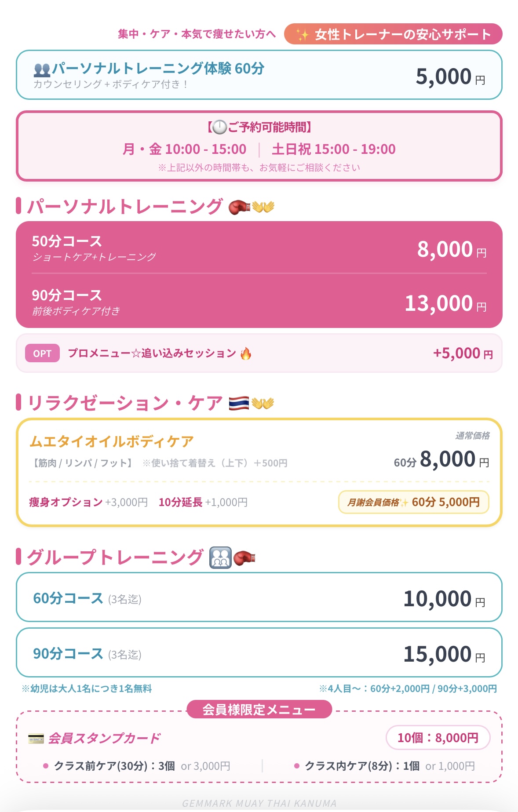Choose the 90分コース 13,000円 personal training row

(259, 302)
